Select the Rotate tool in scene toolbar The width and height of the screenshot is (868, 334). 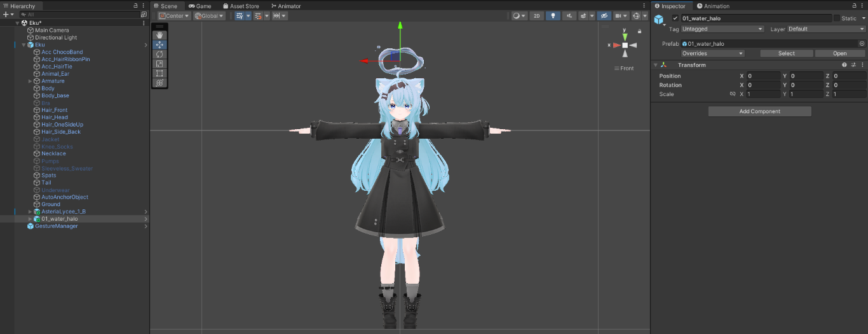pos(159,54)
